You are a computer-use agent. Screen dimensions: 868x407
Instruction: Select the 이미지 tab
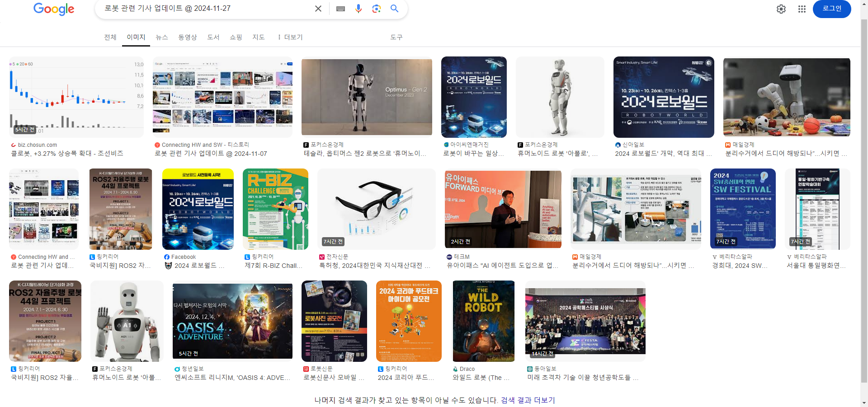(136, 37)
